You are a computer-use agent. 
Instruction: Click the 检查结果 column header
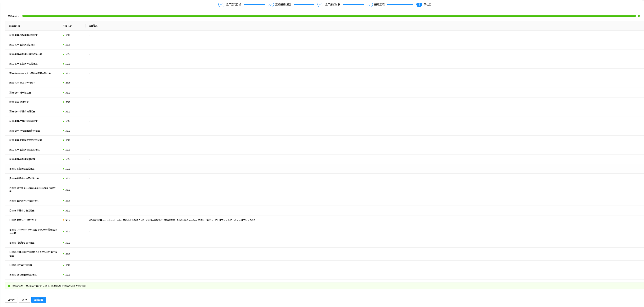(x=93, y=26)
